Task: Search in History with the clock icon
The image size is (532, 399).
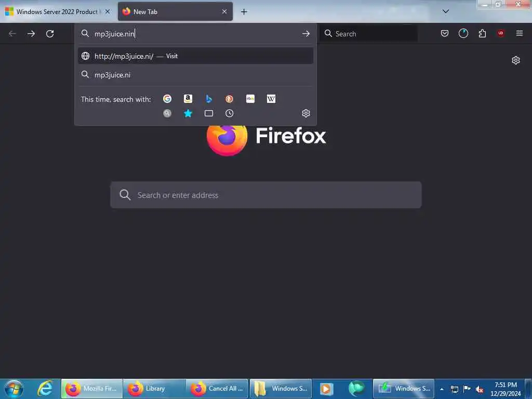Action: pyautogui.click(x=229, y=113)
